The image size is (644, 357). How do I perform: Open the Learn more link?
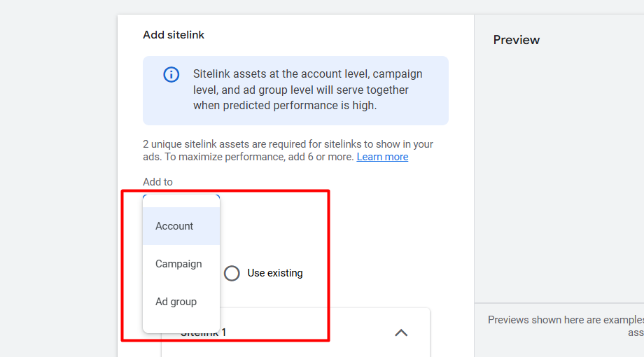pyautogui.click(x=382, y=157)
